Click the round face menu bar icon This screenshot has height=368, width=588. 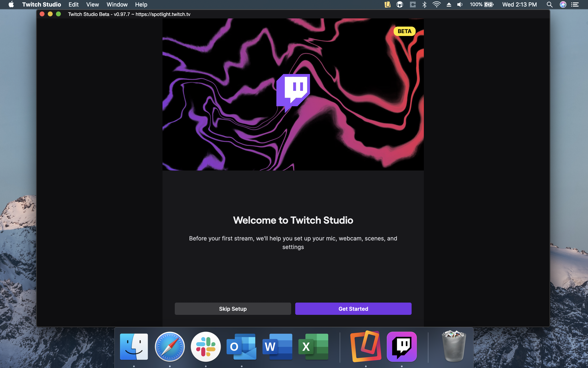coord(400,4)
